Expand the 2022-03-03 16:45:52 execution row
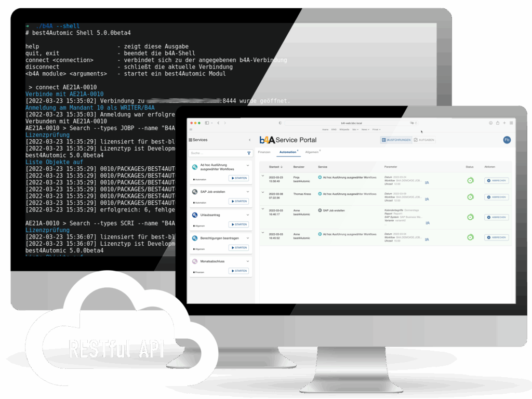The height and width of the screenshot is (399, 532). 262,232
